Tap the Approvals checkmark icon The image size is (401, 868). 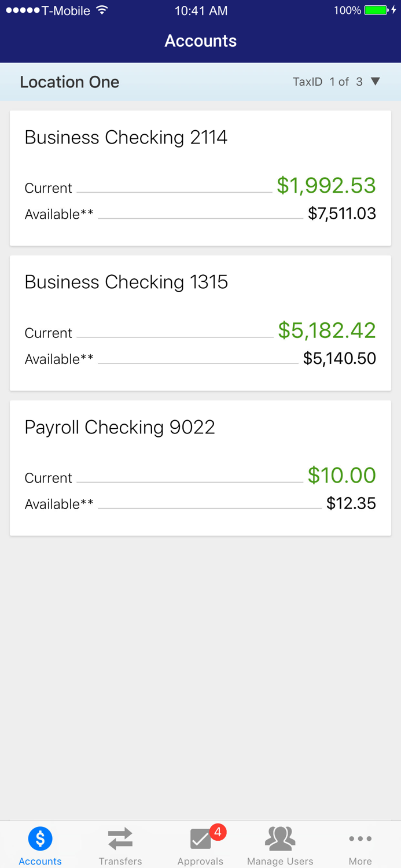[x=198, y=839]
